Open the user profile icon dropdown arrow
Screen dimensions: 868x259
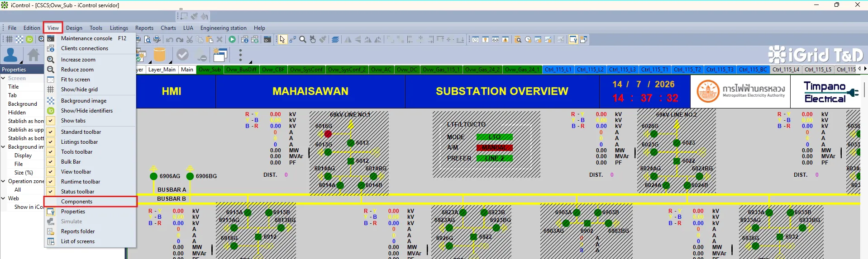(x=21, y=61)
